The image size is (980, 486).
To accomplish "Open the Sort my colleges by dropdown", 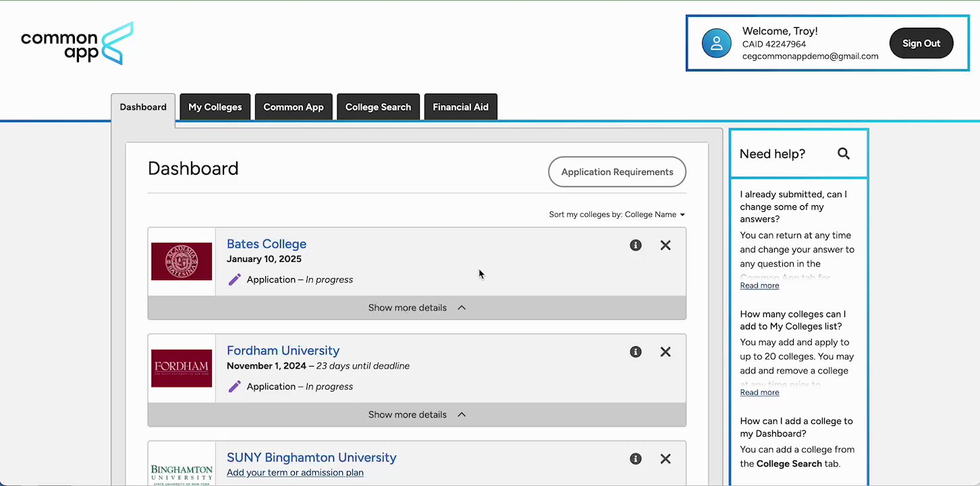I will [617, 215].
